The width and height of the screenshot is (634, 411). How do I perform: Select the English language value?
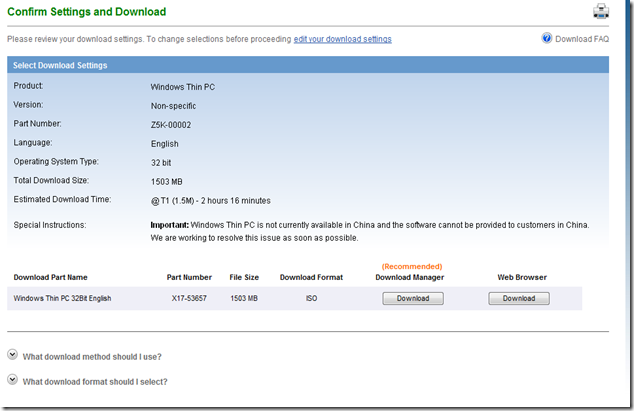click(x=165, y=144)
